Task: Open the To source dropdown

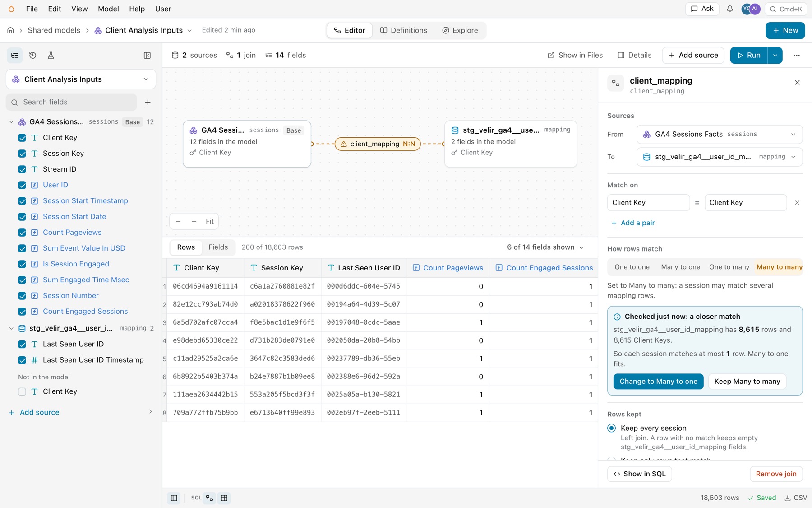Action: pos(720,157)
